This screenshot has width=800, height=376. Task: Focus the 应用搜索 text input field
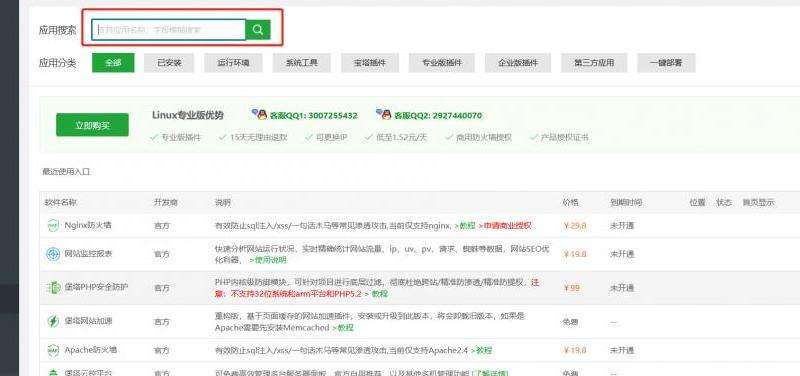[169, 30]
